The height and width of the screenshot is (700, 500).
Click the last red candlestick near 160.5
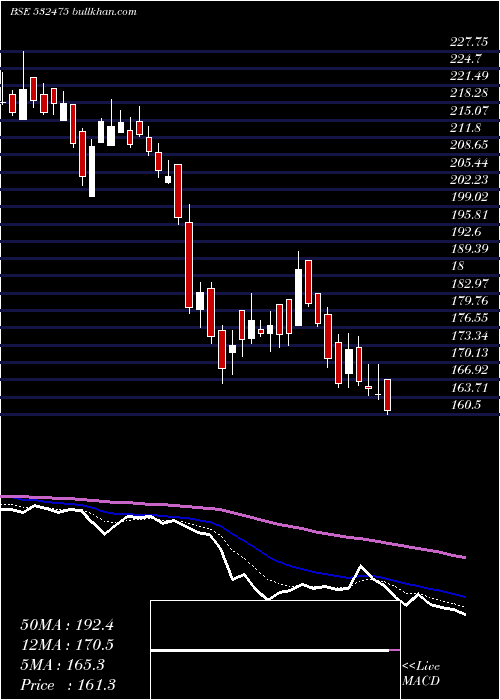(x=388, y=395)
